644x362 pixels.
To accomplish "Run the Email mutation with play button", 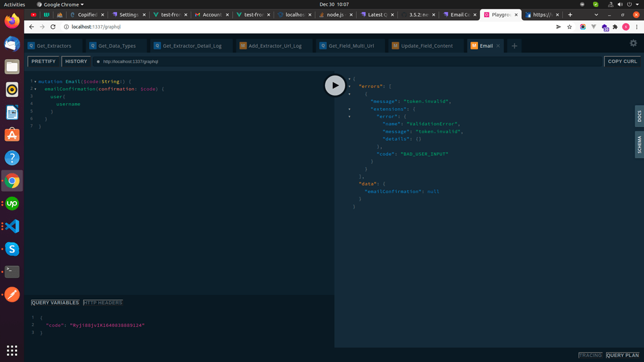I will [335, 85].
